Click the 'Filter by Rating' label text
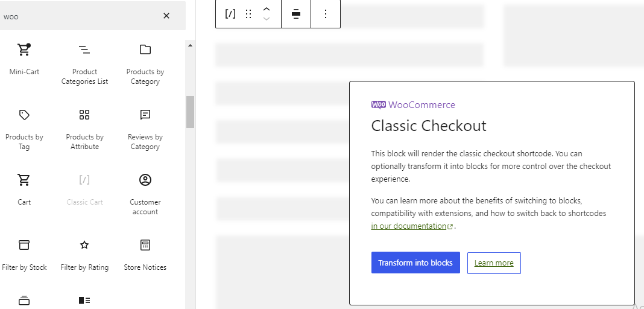 [x=84, y=267]
